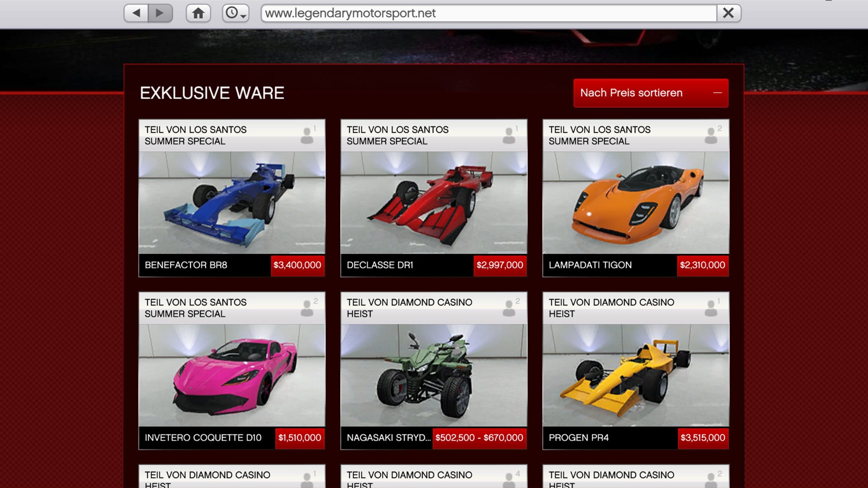The height and width of the screenshot is (488, 868).
Task: Select the $2,997,000 price tag
Action: pyautogui.click(x=500, y=265)
